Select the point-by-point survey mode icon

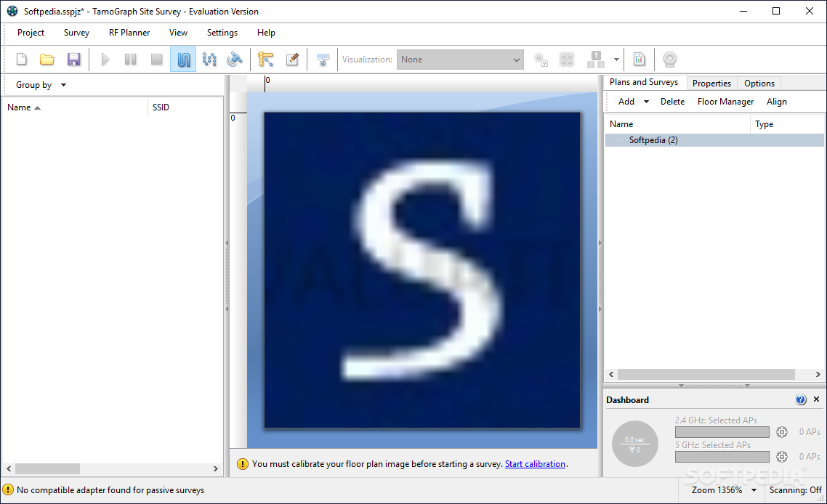(209, 59)
